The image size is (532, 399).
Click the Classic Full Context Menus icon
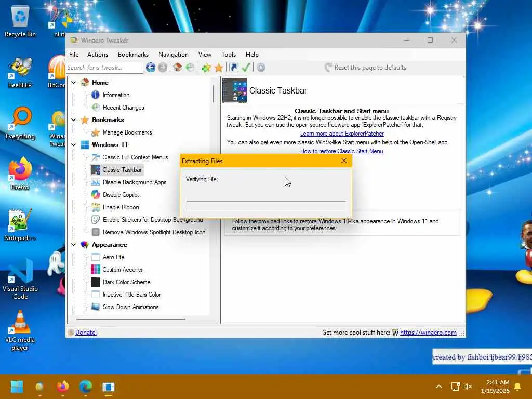[x=96, y=157]
